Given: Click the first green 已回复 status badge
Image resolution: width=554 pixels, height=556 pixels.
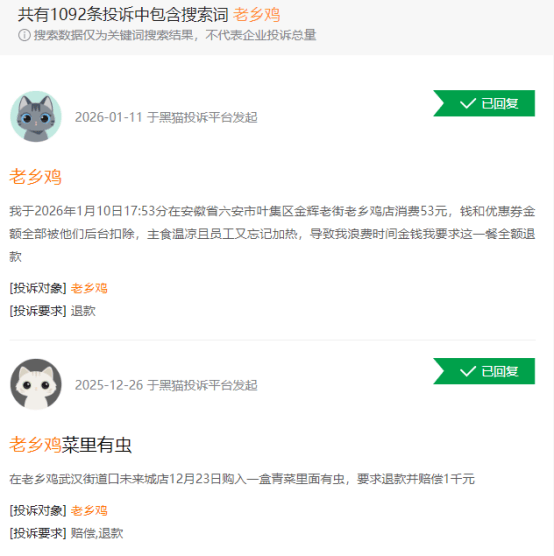Looking at the screenshot, I should (484, 103).
